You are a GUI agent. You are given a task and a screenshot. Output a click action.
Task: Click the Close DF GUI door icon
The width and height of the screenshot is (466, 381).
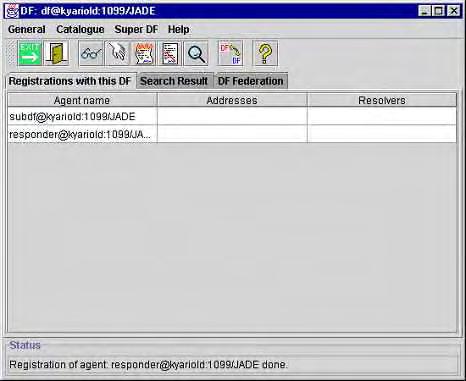(56, 53)
